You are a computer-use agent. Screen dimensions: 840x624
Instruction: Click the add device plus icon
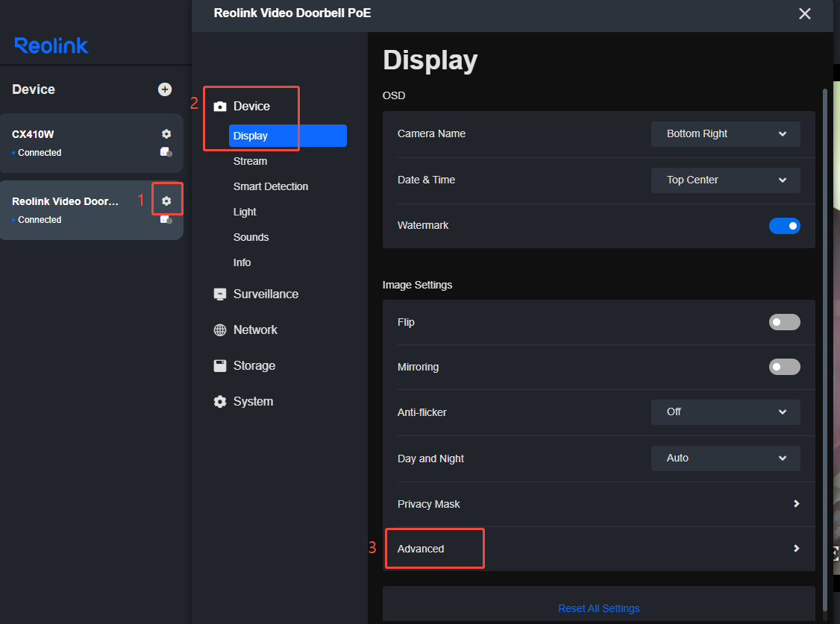click(165, 89)
